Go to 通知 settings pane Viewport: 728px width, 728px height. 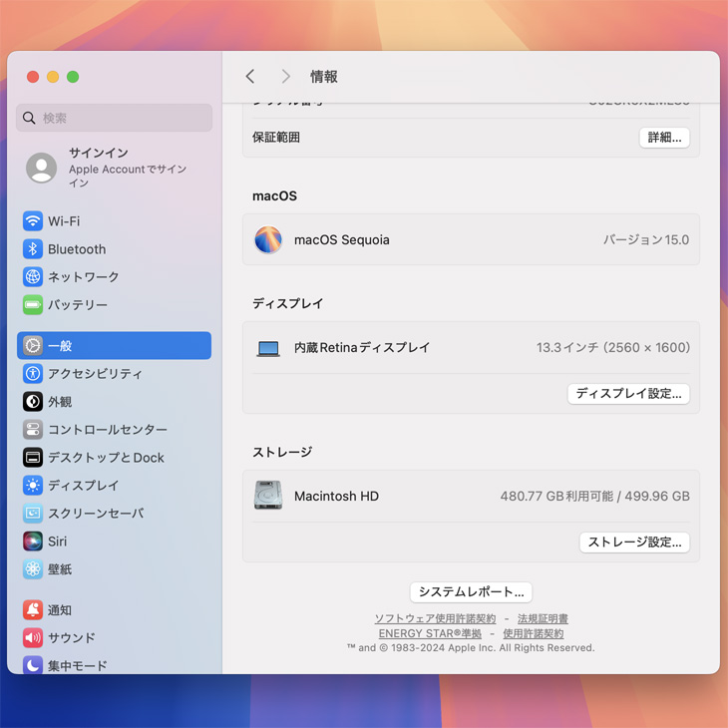[60, 610]
